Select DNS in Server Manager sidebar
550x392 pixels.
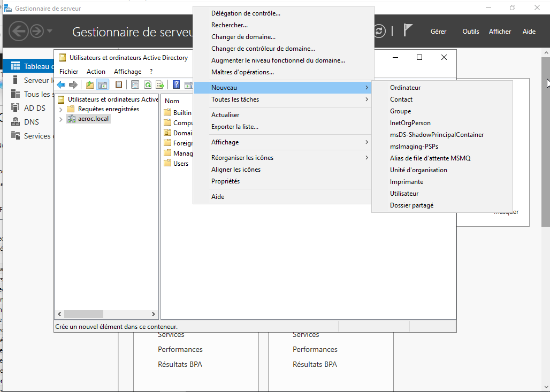point(31,122)
